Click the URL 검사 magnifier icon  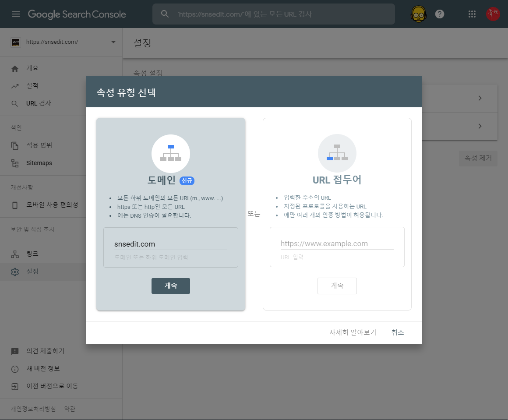pyautogui.click(x=15, y=104)
